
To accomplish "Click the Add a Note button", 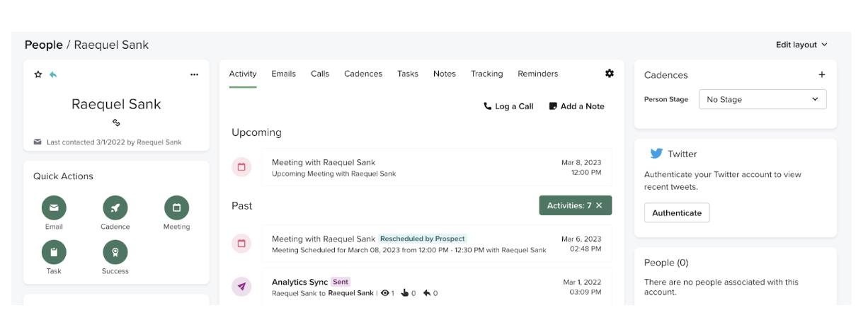I will coord(576,106).
